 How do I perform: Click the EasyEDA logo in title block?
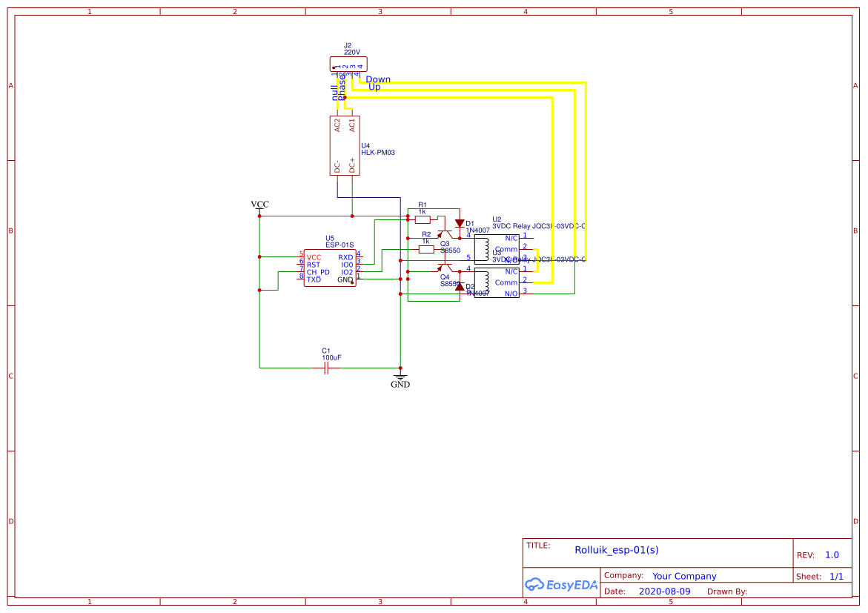point(560,585)
